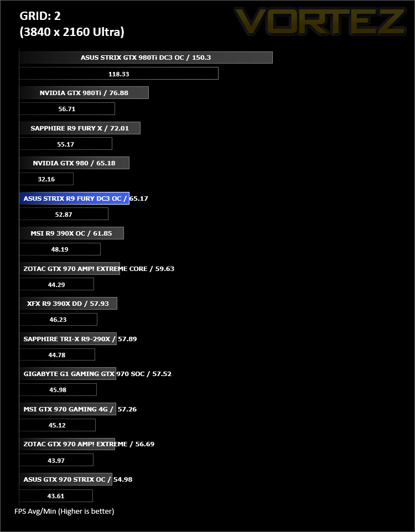The image size is (415, 532).
Task: Click the 52.87 minimum FPS value
Action: point(64,215)
